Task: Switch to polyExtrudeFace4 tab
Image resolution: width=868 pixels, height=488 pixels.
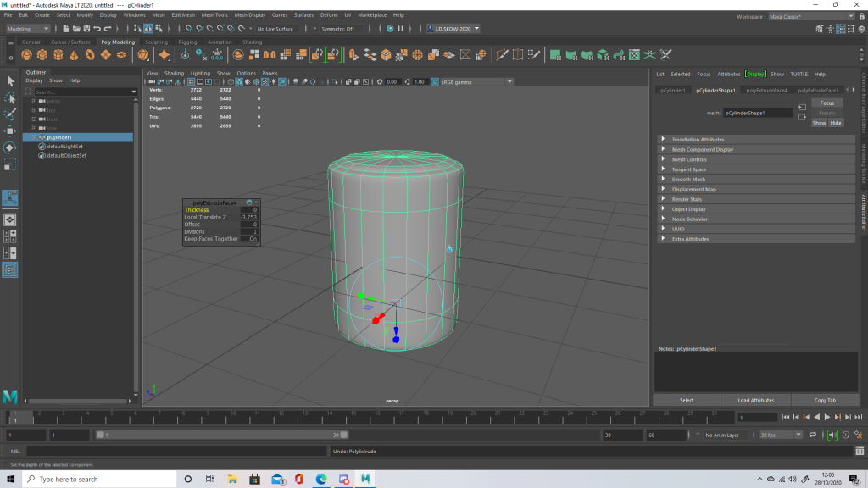Action: [x=766, y=90]
